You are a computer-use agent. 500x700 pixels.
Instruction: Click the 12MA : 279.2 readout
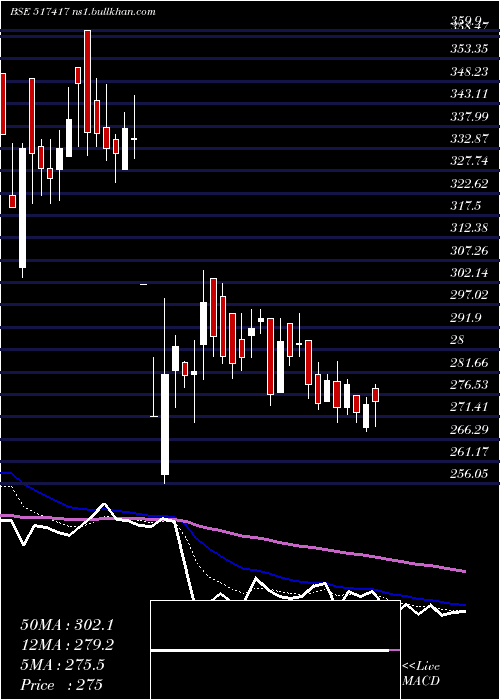(67, 645)
